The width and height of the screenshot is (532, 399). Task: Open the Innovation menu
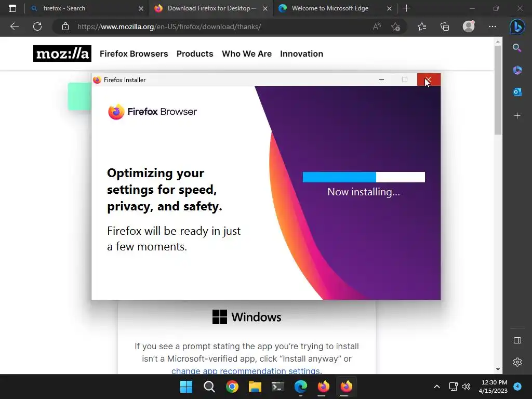pyautogui.click(x=302, y=54)
